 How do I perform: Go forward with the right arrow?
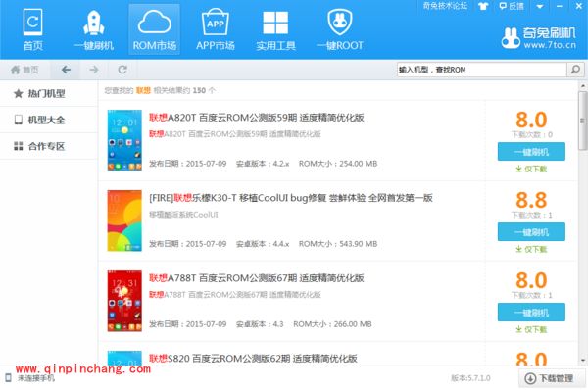coord(94,70)
